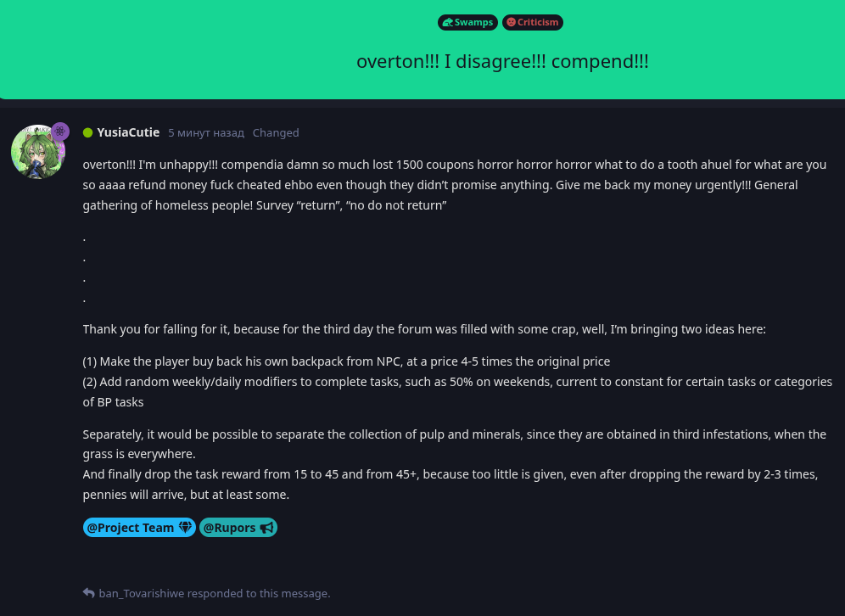Click the frog icon in Swamps tag

point(447,23)
